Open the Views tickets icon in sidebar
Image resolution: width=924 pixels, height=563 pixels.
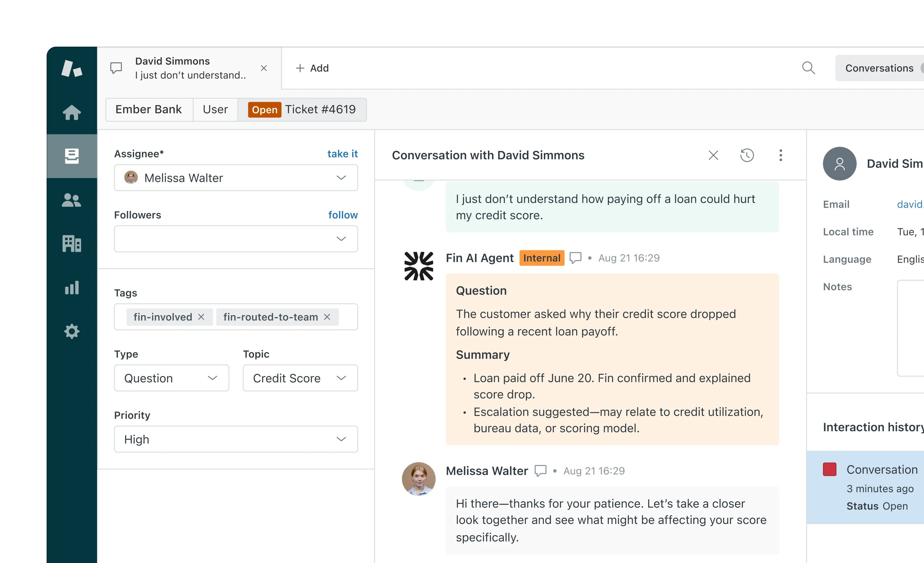72,156
